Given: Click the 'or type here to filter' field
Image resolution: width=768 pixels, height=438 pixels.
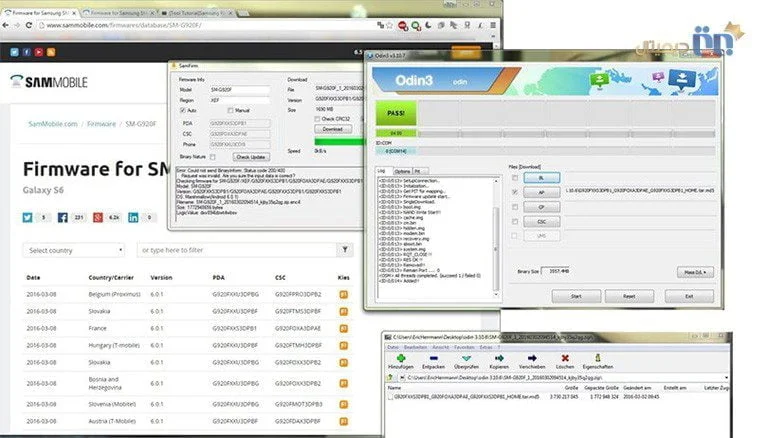Looking at the screenshot, I should (237, 250).
